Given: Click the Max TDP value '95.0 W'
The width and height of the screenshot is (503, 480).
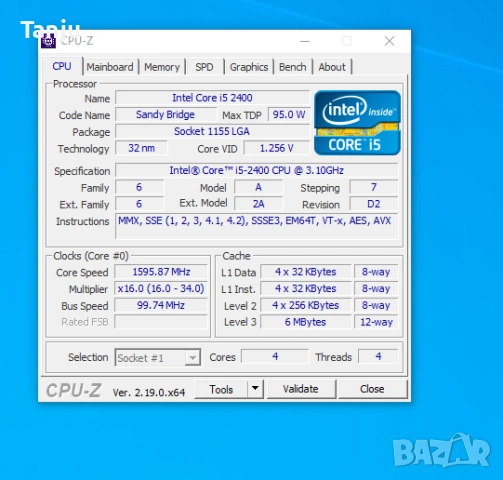Looking at the screenshot, I should pos(289,115).
